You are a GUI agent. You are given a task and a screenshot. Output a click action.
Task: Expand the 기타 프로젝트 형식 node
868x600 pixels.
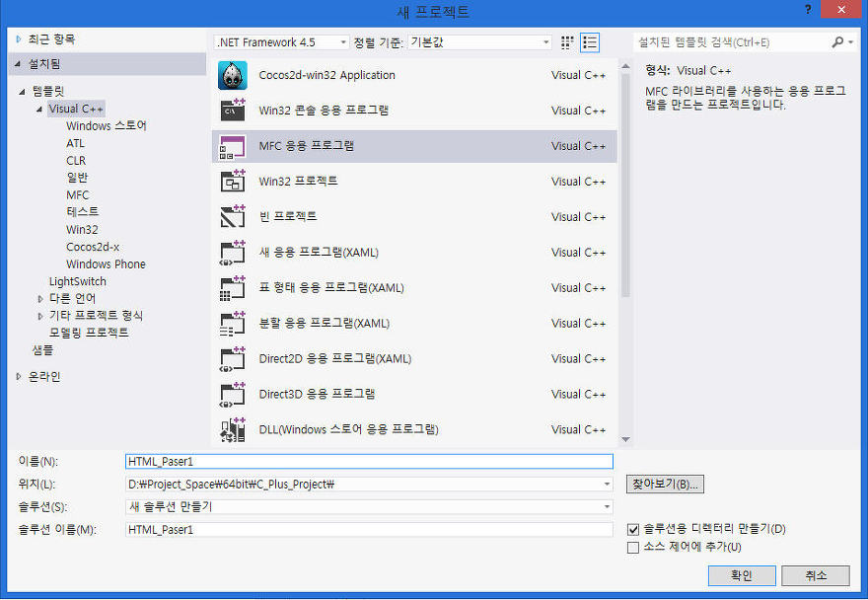click(x=39, y=316)
